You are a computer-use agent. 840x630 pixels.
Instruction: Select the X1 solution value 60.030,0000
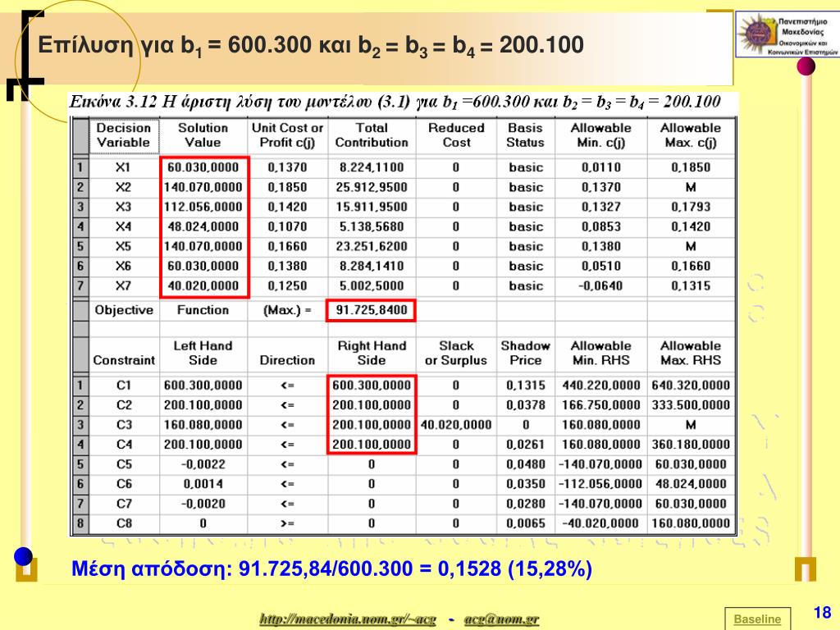(203, 167)
